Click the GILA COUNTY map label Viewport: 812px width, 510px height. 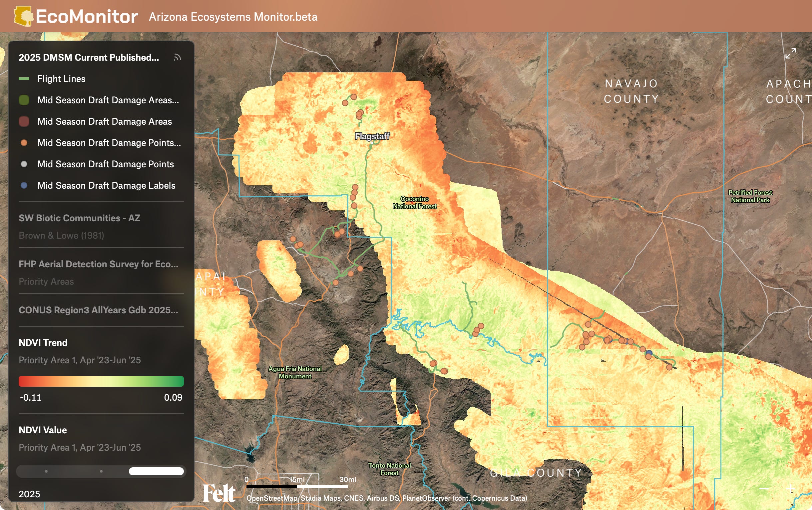click(x=536, y=473)
